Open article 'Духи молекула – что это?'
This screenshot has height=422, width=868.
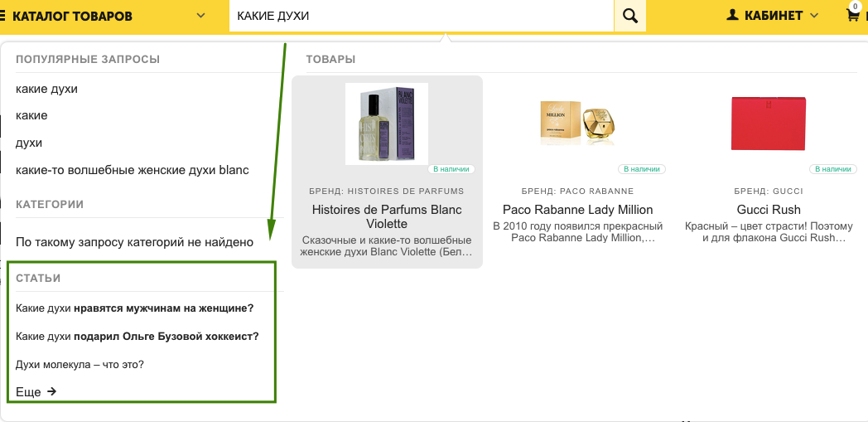[x=80, y=365]
